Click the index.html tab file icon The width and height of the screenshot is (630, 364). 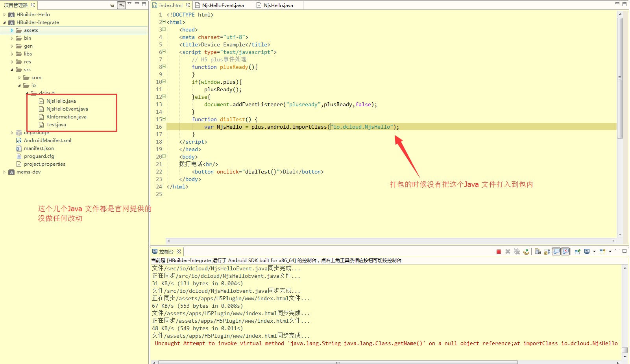click(x=155, y=5)
